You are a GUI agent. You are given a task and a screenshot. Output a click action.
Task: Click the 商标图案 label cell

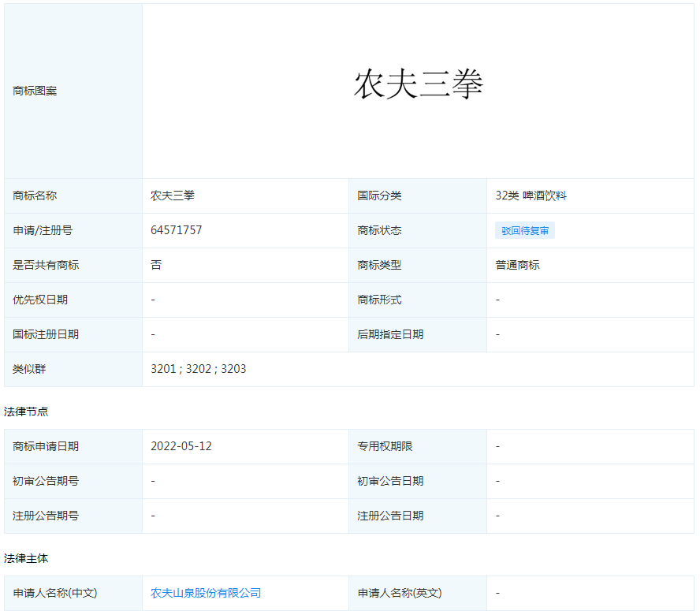pos(35,91)
